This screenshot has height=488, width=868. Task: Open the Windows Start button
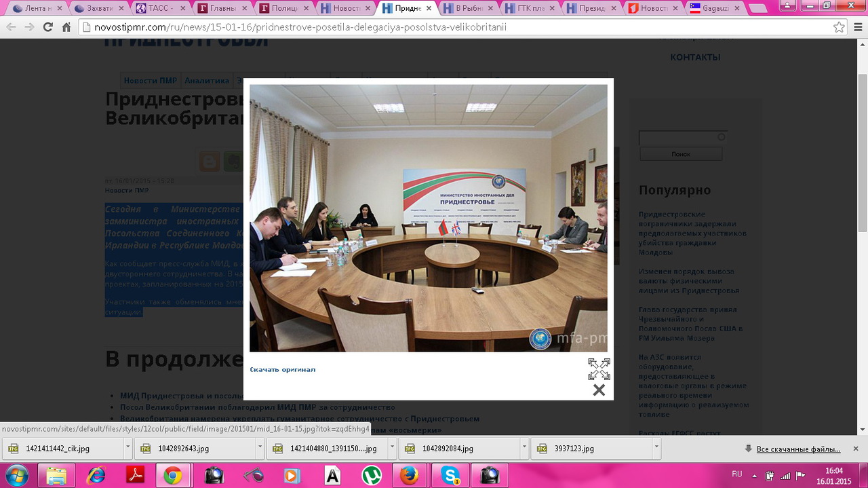(16, 475)
